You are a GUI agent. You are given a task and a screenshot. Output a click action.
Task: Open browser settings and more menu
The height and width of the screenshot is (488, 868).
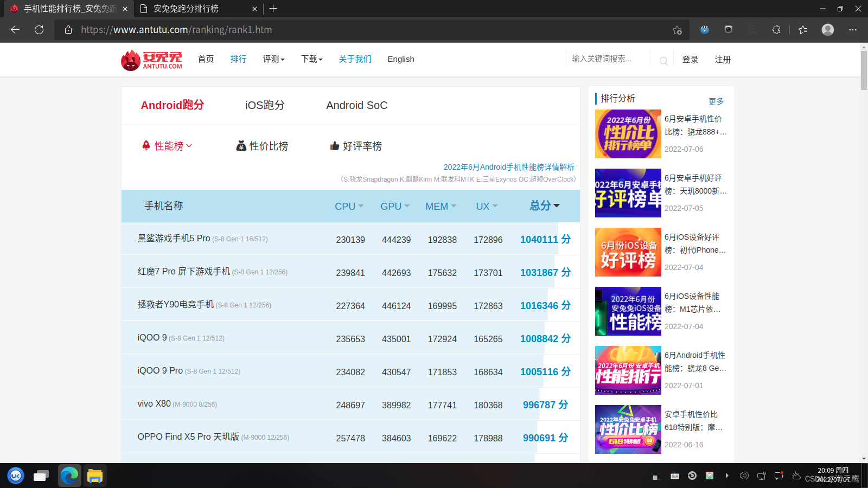tap(853, 30)
